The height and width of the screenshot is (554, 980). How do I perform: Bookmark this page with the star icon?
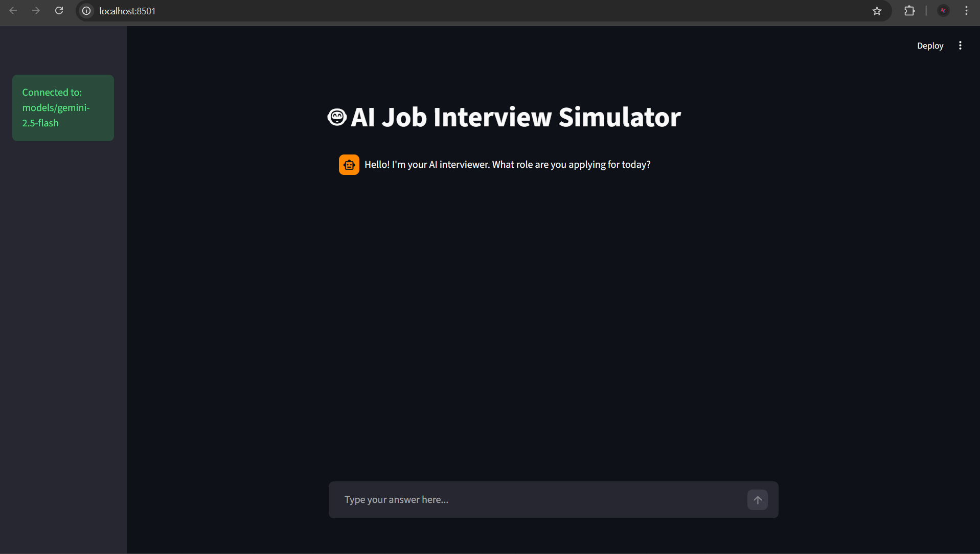coord(877,11)
